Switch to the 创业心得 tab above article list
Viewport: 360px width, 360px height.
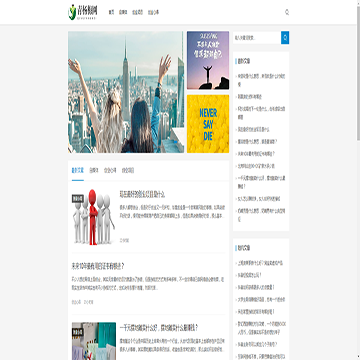point(110,170)
